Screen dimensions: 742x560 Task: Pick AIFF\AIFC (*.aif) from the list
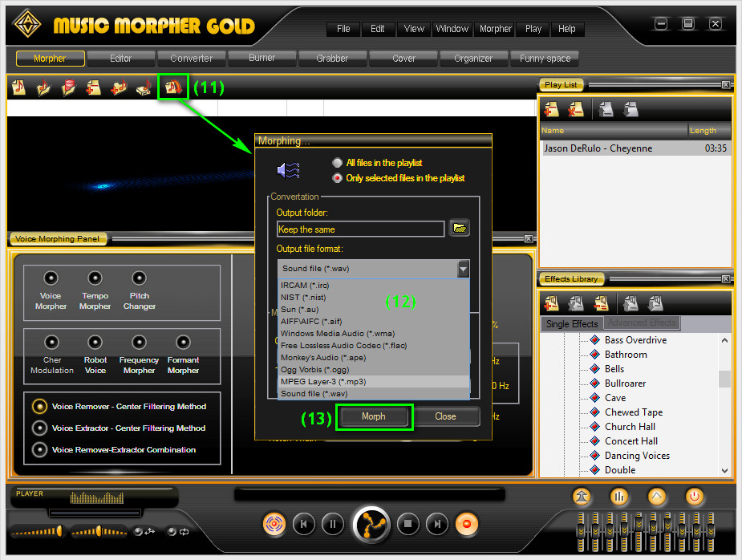373,322
